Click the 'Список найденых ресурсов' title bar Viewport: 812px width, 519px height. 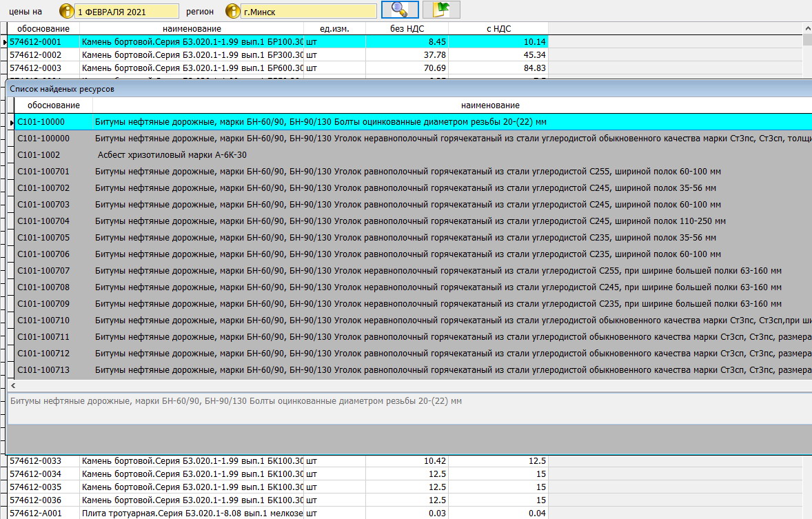[409, 89]
